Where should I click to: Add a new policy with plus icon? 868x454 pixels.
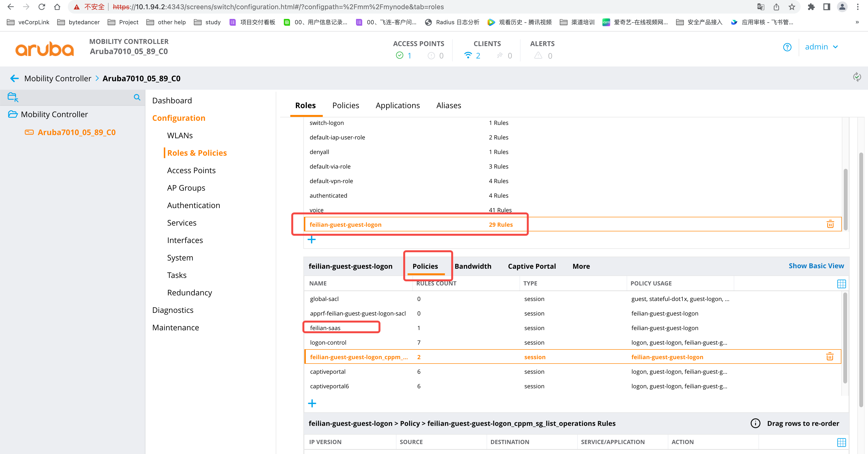pyautogui.click(x=312, y=403)
